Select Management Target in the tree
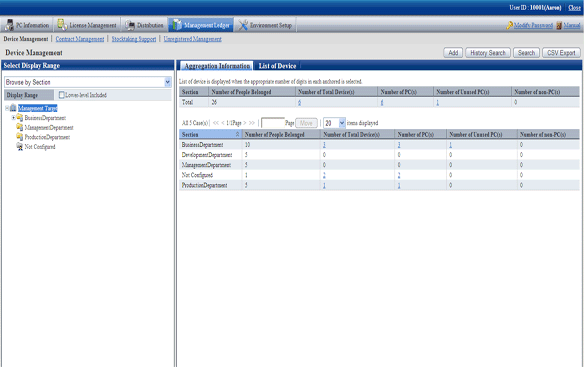The image size is (584, 367). point(38,108)
